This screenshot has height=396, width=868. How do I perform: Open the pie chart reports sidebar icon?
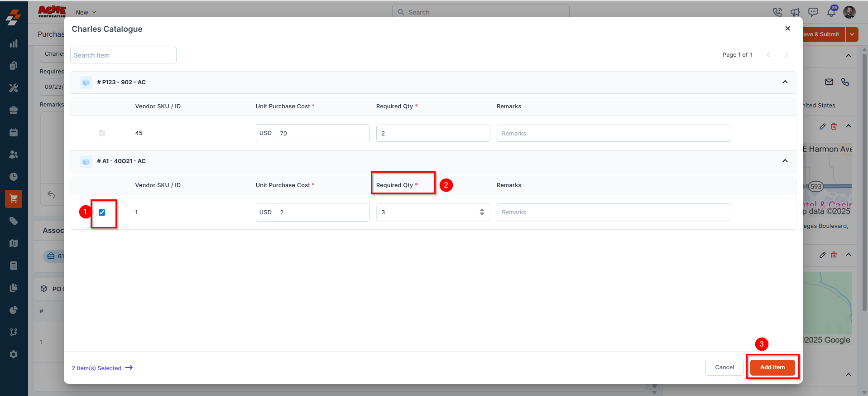[14, 310]
